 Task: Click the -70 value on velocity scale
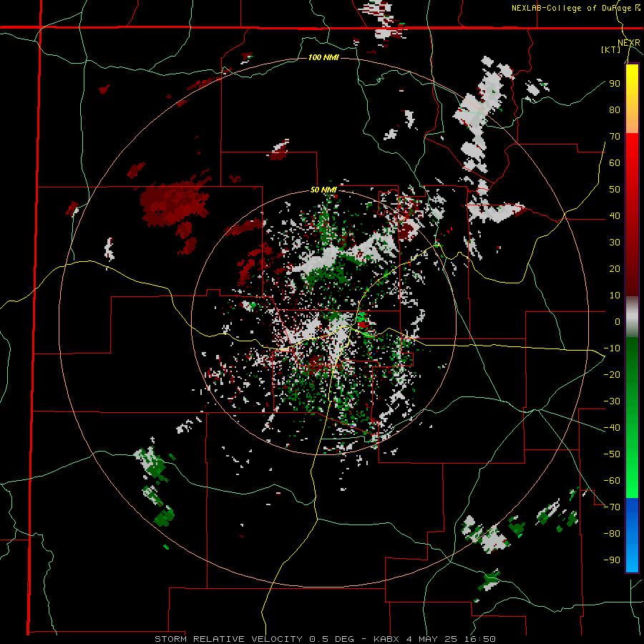point(612,507)
